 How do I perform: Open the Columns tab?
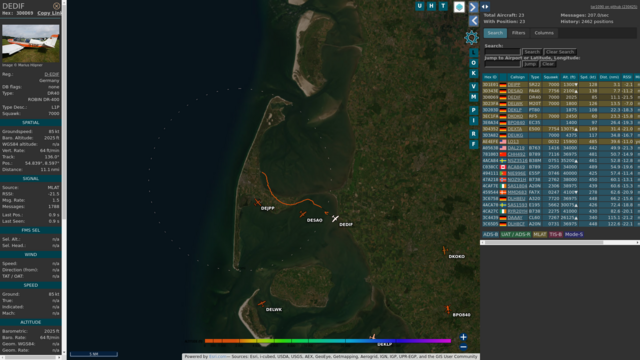click(544, 33)
